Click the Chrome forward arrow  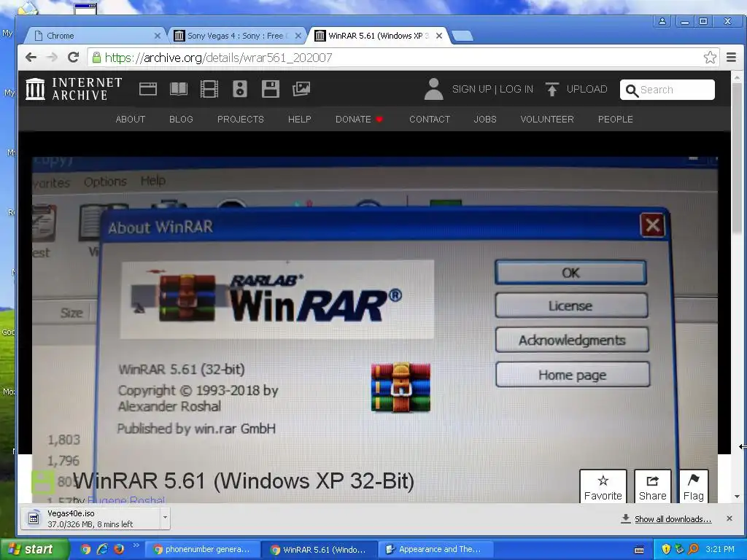pyautogui.click(x=52, y=58)
